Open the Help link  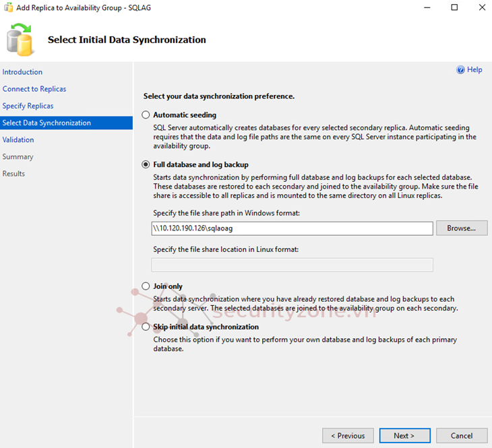pos(474,70)
